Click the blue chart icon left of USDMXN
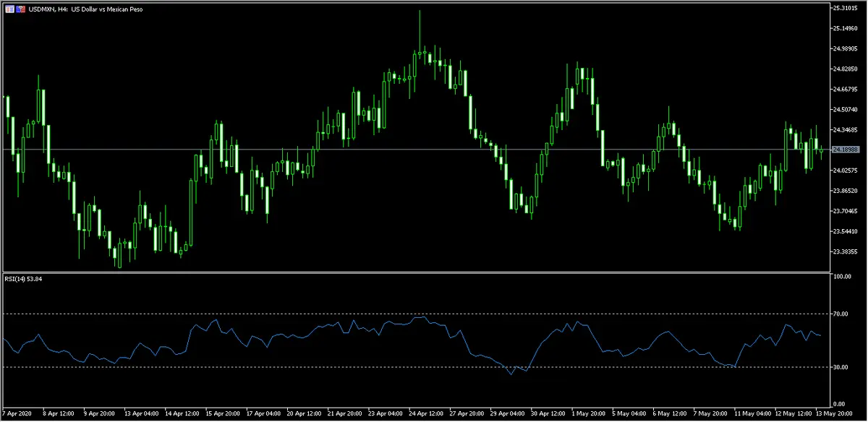868x422 pixels. click(10, 8)
